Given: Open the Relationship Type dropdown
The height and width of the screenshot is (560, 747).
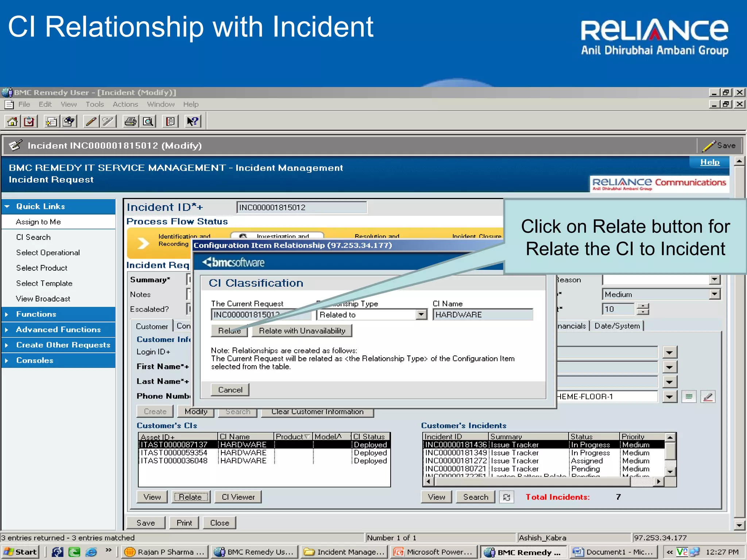Looking at the screenshot, I should 421,314.
